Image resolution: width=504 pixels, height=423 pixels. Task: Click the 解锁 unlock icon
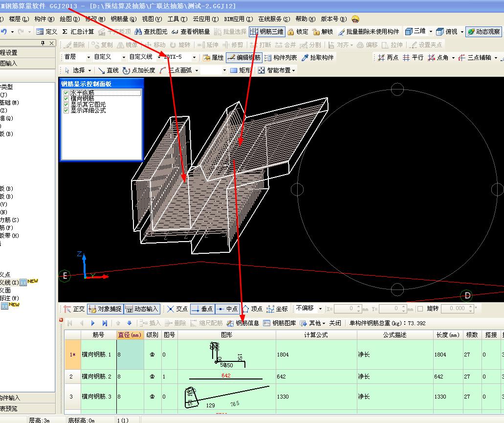click(323, 31)
